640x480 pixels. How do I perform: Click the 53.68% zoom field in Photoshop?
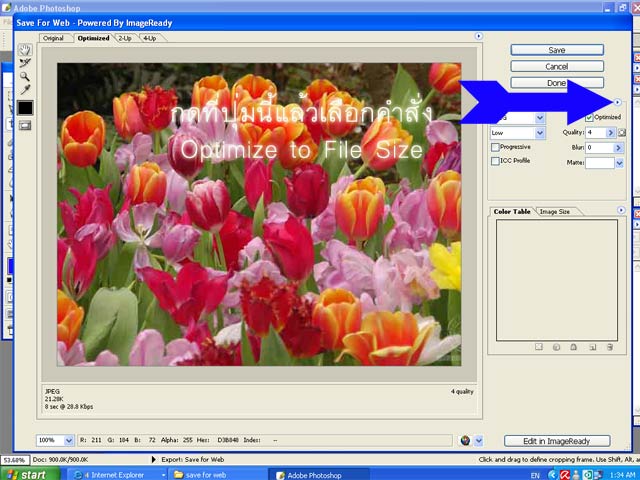point(15,460)
